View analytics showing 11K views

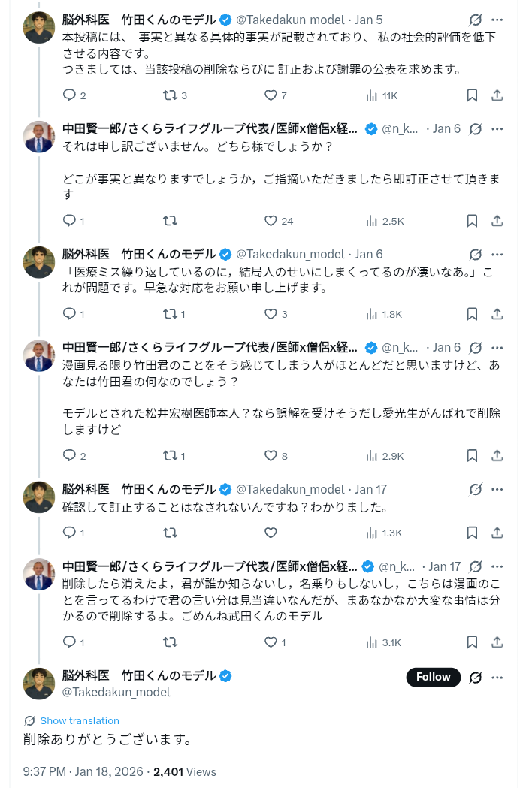381,95
